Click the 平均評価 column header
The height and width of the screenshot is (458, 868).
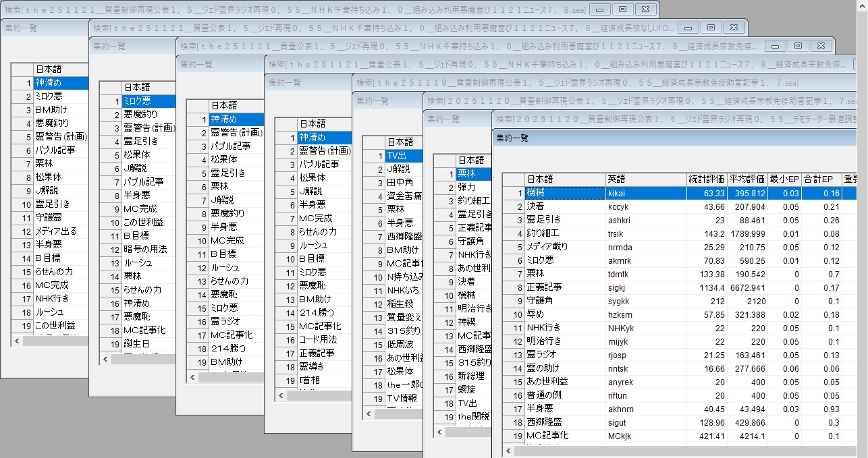coord(747,179)
